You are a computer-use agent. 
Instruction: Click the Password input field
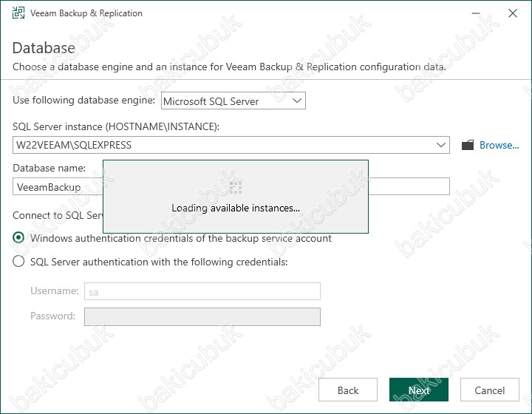pos(202,316)
